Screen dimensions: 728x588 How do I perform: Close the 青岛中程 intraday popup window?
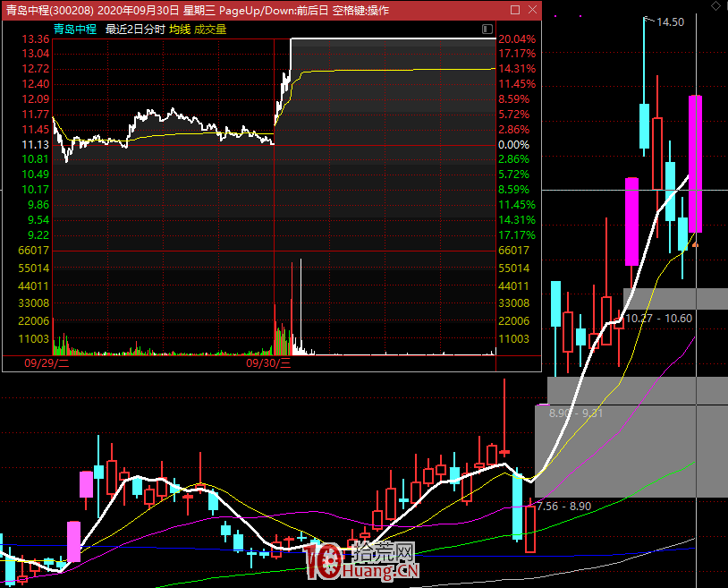point(532,10)
